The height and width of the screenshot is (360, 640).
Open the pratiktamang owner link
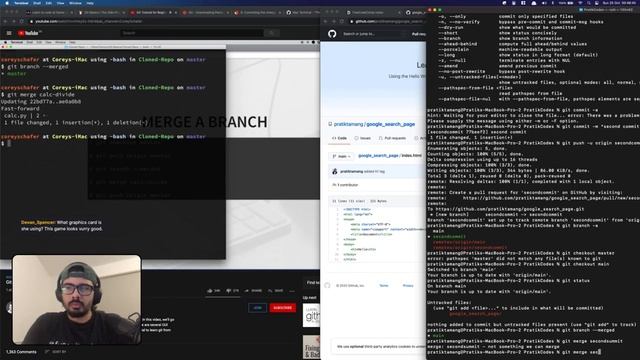348,124
